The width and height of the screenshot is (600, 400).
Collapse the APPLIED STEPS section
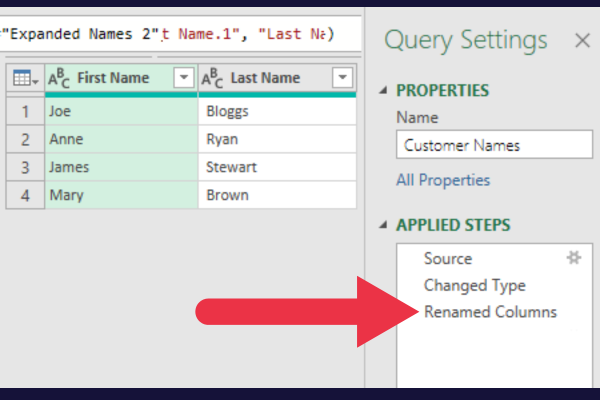pyautogui.click(x=383, y=225)
